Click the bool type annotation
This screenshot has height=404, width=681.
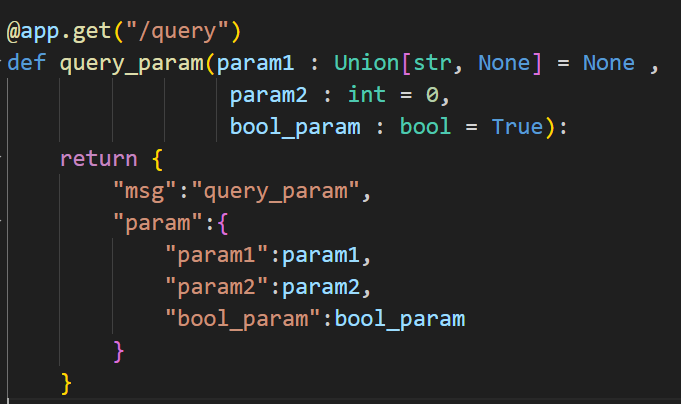(x=425, y=126)
